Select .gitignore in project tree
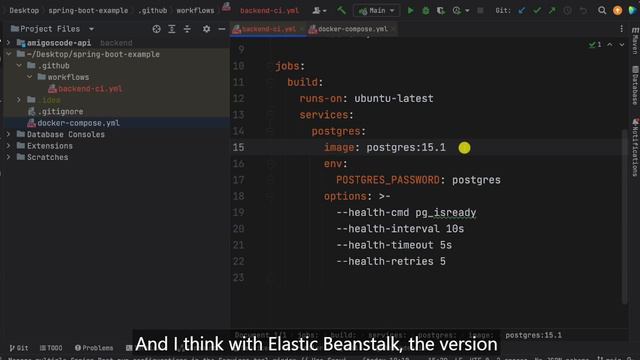This screenshot has width=640, height=360. pyautogui.click(x=60, y=111)
